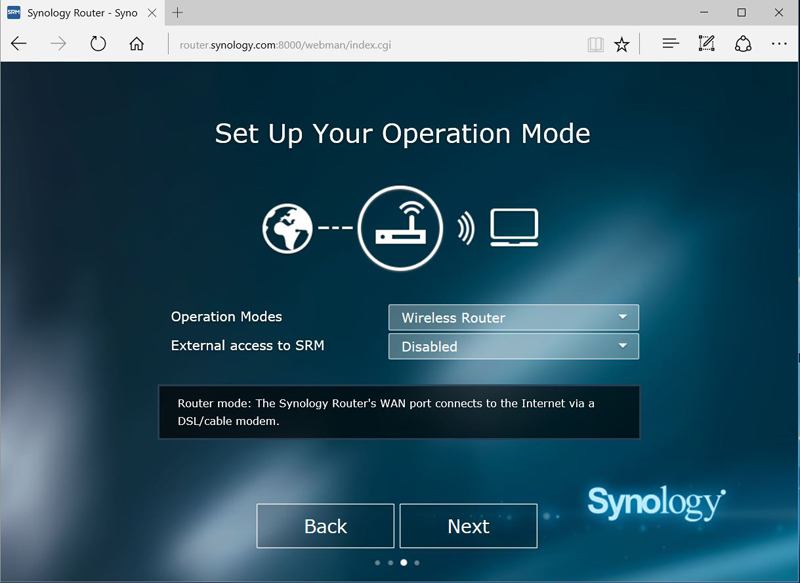
Task: Go to fourth setup step dot
Action: [x=417, y=563]
